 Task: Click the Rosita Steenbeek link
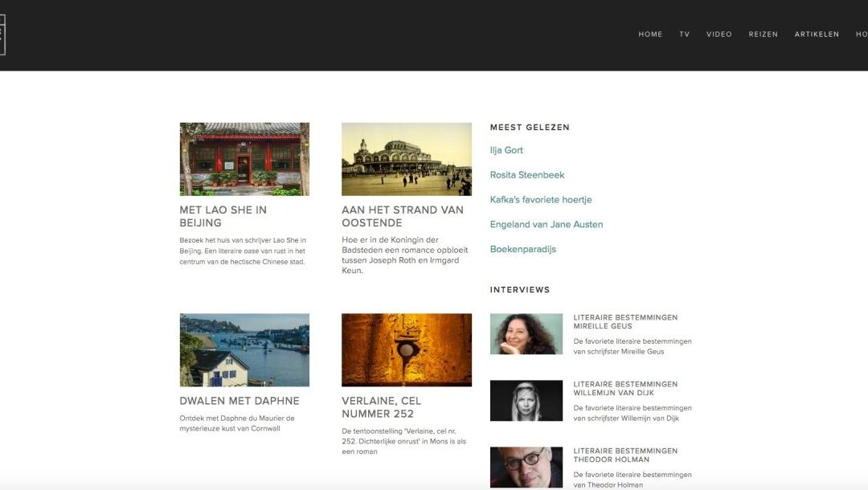tap(527, 175)
